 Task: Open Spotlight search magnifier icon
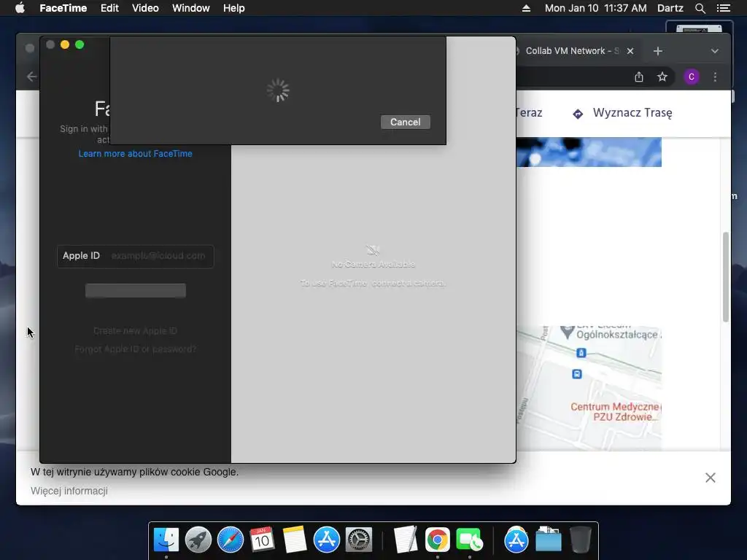click(x=700, y=8)
